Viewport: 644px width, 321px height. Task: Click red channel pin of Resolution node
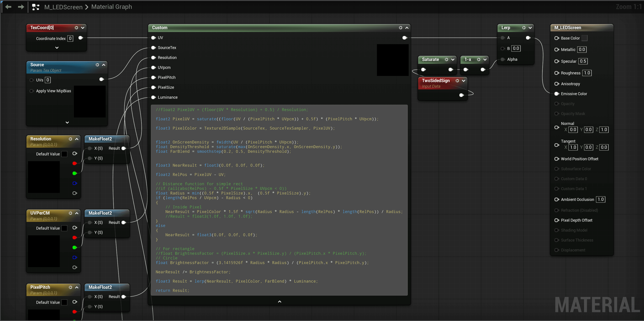[74, 164]
